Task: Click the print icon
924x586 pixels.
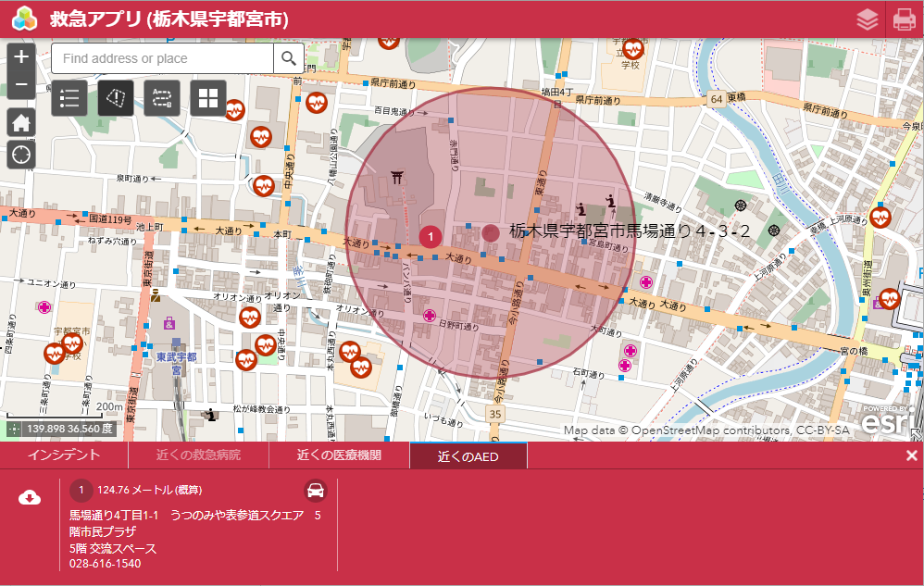Action: click(x=905, y=17)
